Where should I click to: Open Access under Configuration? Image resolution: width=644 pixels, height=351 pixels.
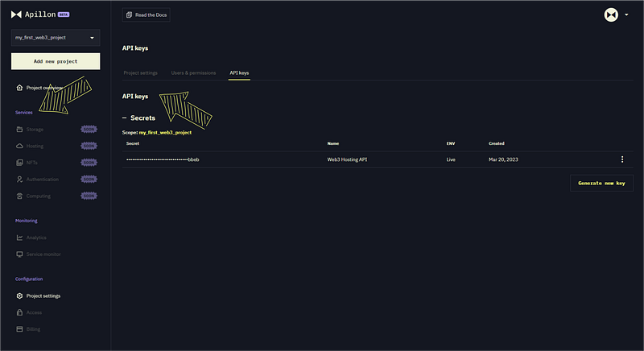[x=34, y=313]
